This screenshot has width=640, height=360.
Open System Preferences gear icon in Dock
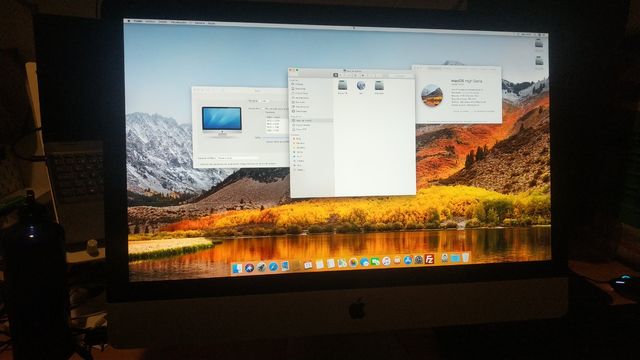[x=419, y=260]
